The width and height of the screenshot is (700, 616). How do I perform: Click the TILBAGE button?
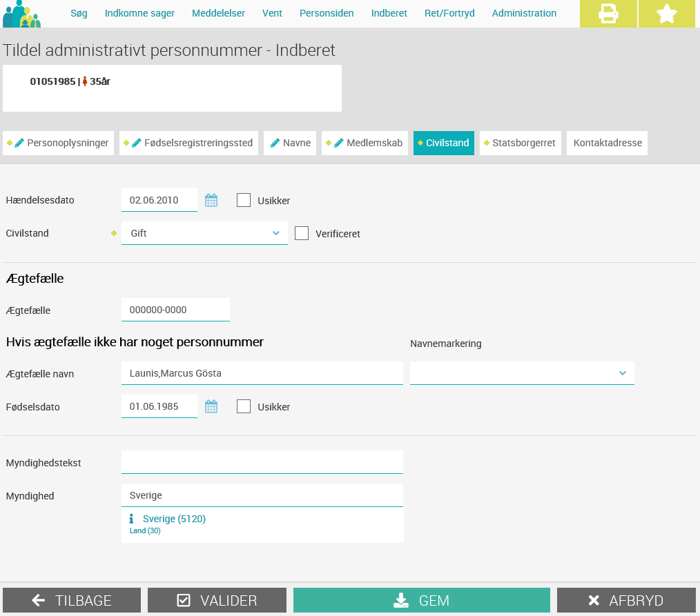(x=72, y=600)
